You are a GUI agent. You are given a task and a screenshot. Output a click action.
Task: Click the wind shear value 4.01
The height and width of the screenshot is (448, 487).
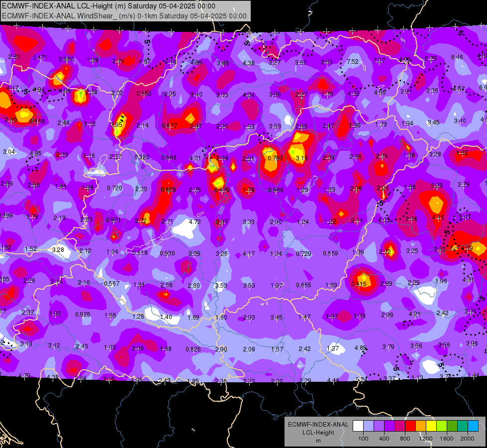point(195,158)
